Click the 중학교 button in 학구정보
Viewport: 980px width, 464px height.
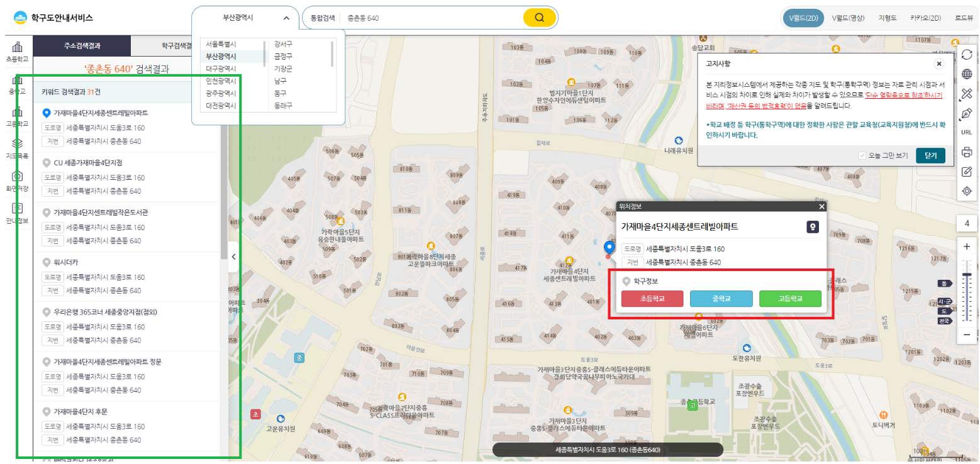721,299
